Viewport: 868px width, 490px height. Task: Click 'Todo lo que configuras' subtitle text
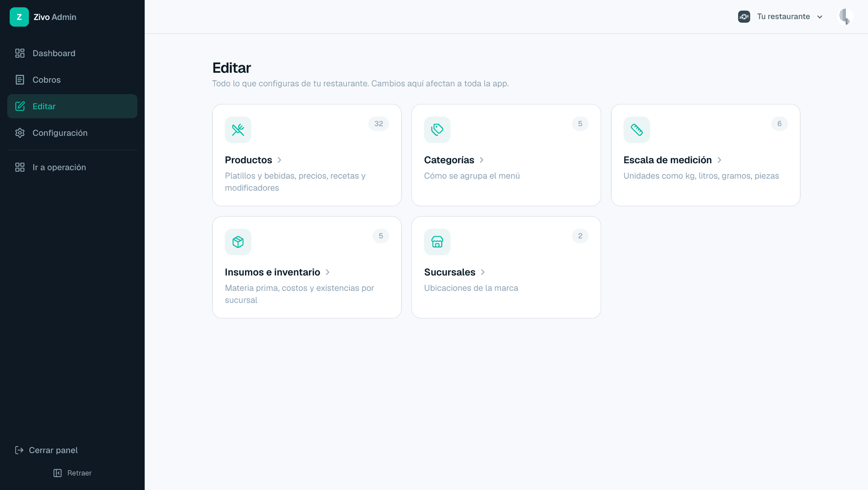tap(360, 84)
